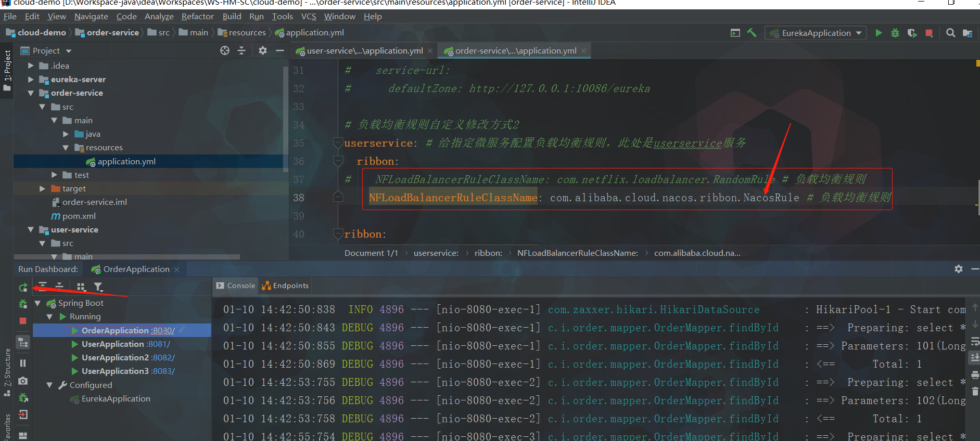980x441 pixels.
Task: Collapse the Configured node
Action: click(x=49, y=385)
